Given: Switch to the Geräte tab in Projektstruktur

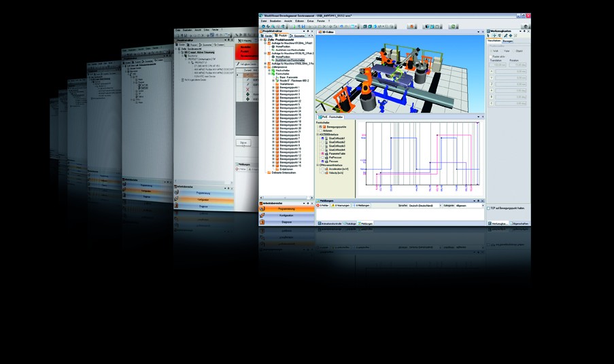Looking at the screenshot, I should (x=267, y=35).
